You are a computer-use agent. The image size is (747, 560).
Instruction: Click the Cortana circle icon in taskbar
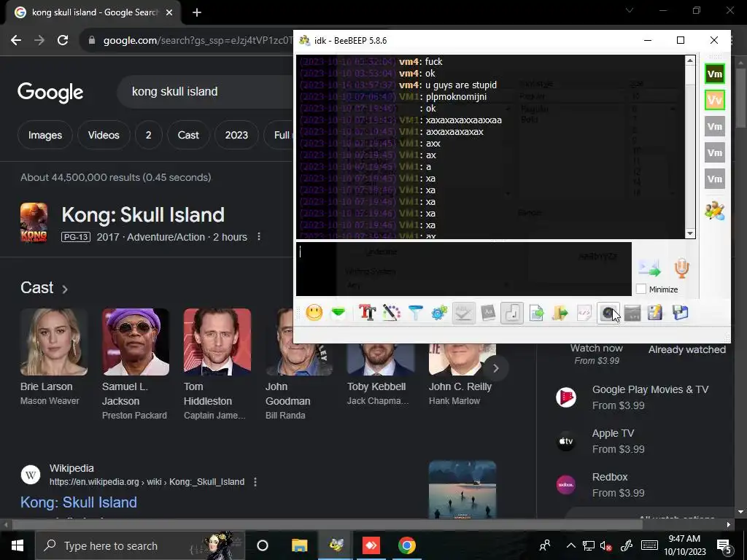263,545
